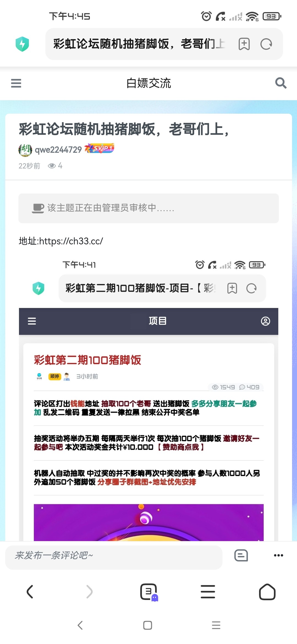Open the browser main menu
297x644 pixels.
pyautogui.click(x=208, y=592)
